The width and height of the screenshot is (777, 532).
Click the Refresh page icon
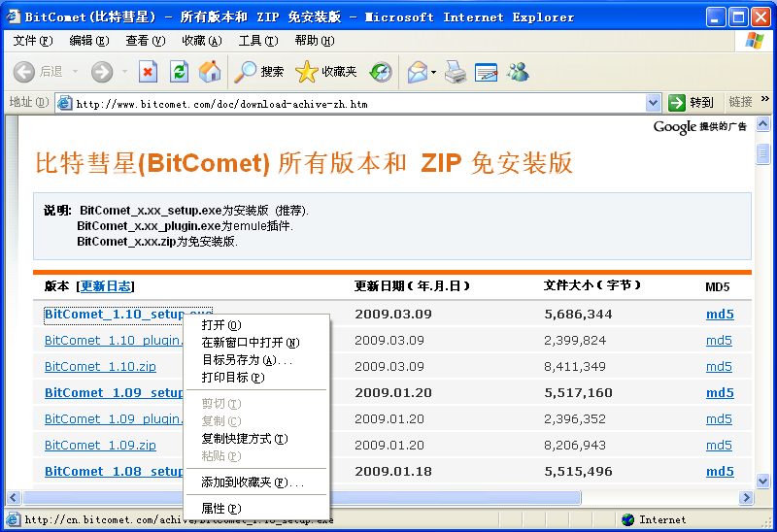pos(179,72)
